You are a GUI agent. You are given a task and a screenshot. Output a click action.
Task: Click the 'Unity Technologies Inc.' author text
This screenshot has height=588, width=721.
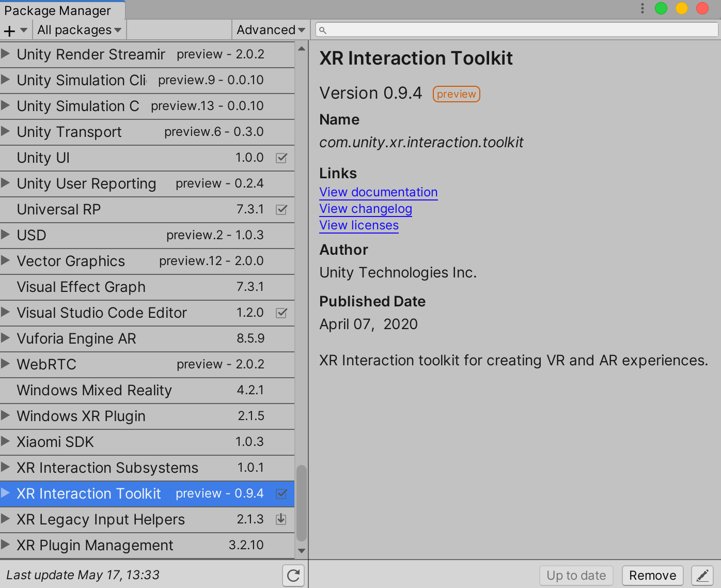398,272
